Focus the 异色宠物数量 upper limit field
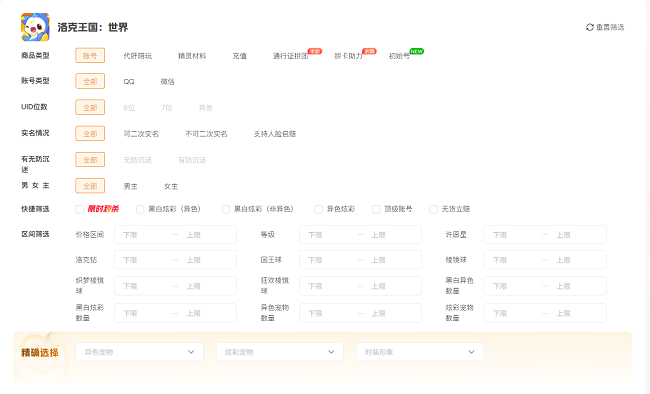The height and width of the screenshot is (394, 650). click(392, 313)
